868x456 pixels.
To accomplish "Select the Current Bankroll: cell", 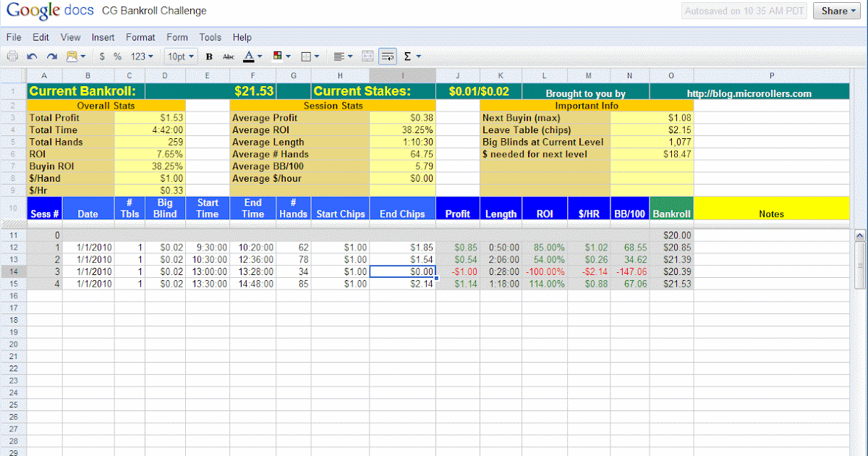I will (x=85, y=91).
